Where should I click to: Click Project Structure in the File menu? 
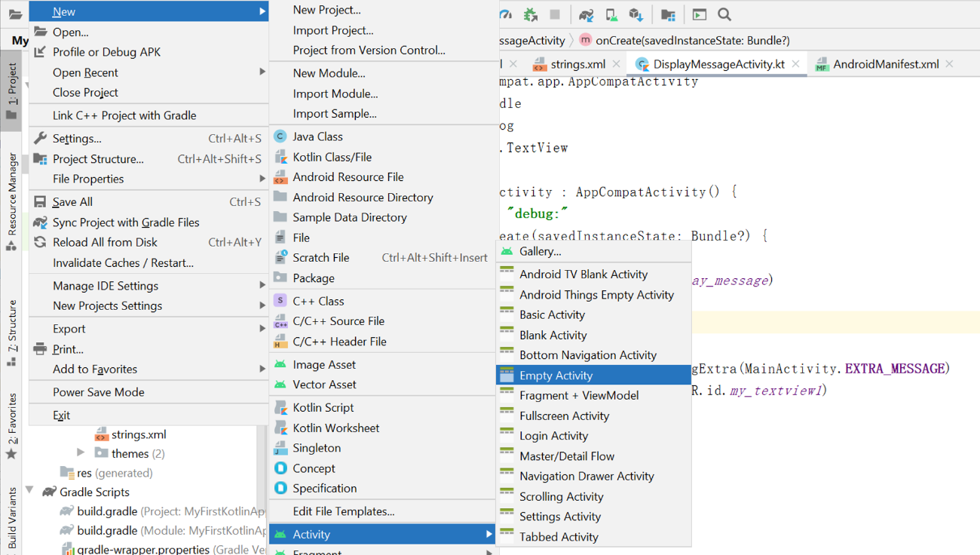coord(149,158)
